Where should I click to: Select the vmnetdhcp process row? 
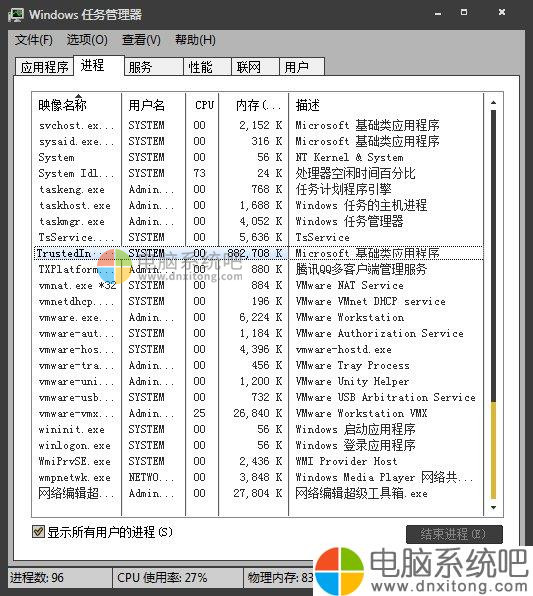pyautogui.click(x=258, y=301)
